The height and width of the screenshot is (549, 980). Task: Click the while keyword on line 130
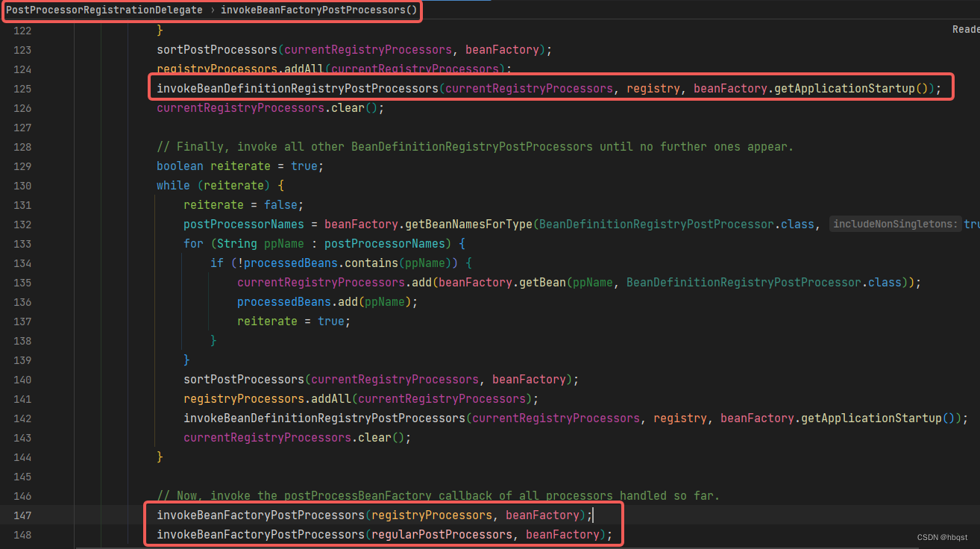(173, 186)
